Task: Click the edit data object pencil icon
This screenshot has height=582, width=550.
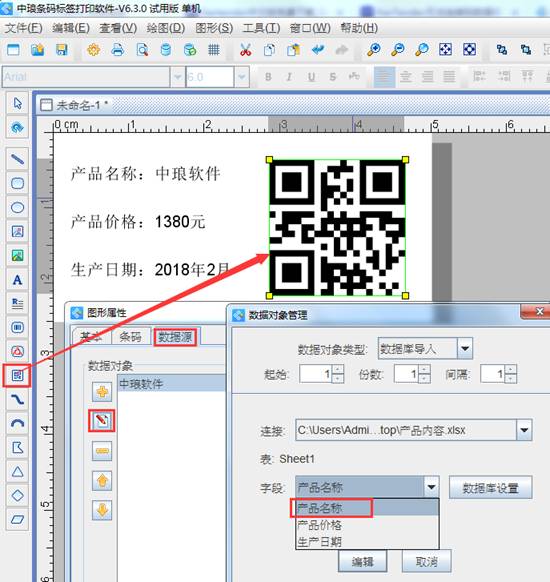Action: (102, 421)
